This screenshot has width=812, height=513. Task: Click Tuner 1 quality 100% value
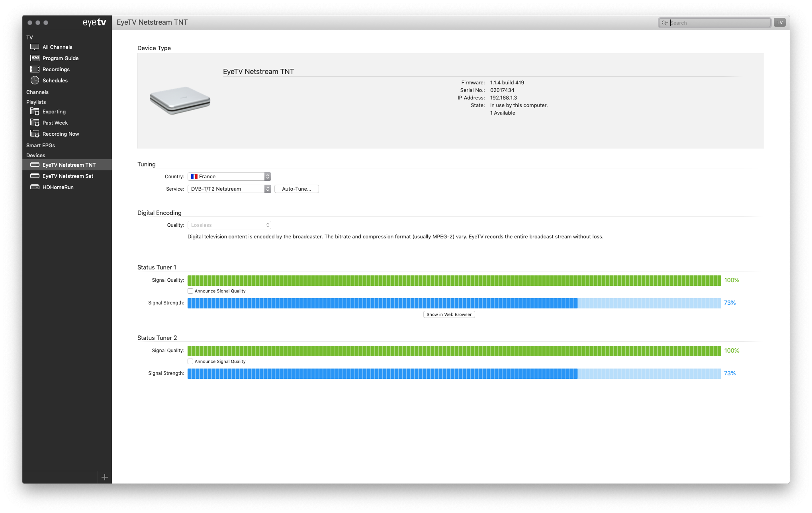point(732,280)
